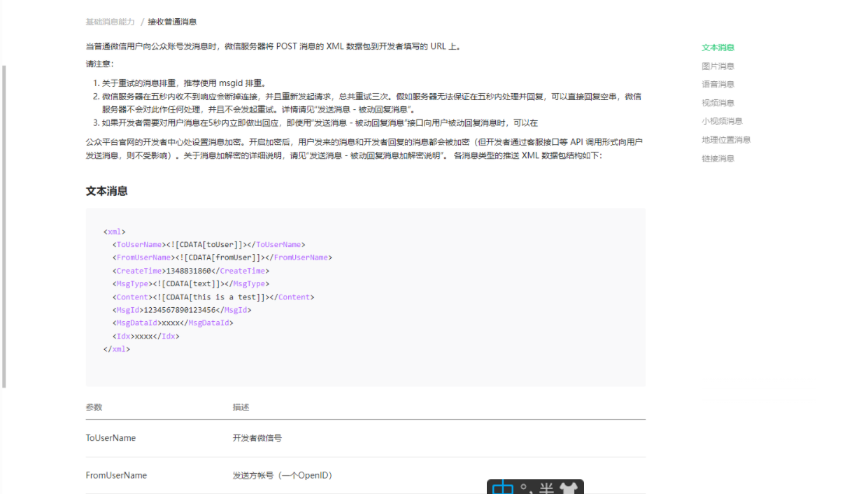Open 地理位置消息 in page outline

click(726, 140)
